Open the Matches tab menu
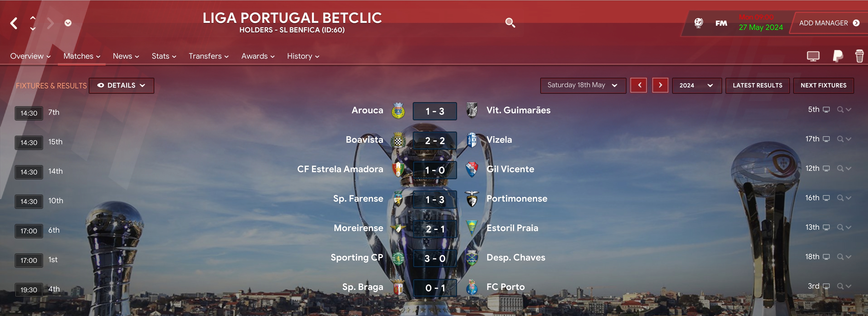This screenshot has height=316, width=868. pos(82,56)
